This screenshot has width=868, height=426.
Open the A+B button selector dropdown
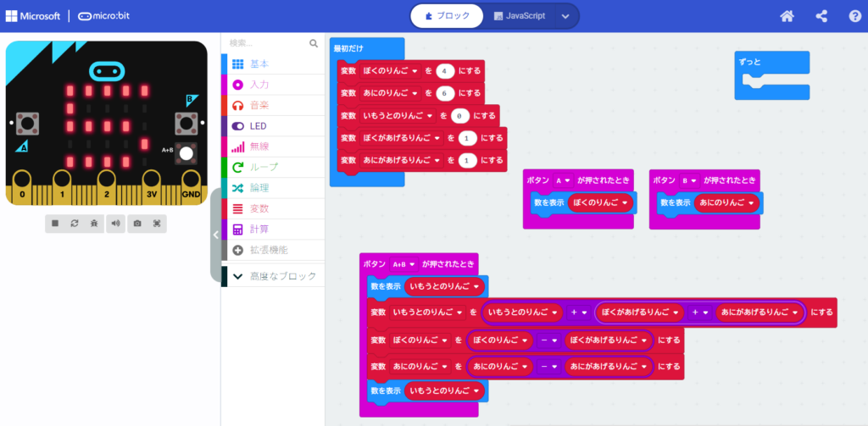tap(403, 264)
